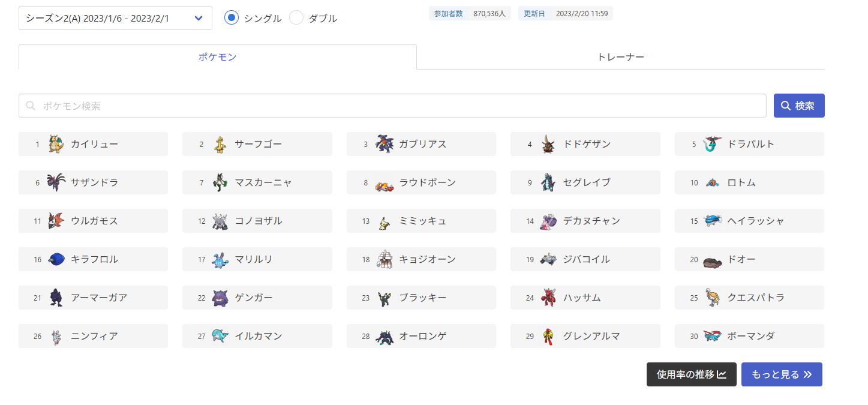Viewport: 868px width, 405px height.
Task: Select the ガブリアス sprite icon
Action: 385,144
